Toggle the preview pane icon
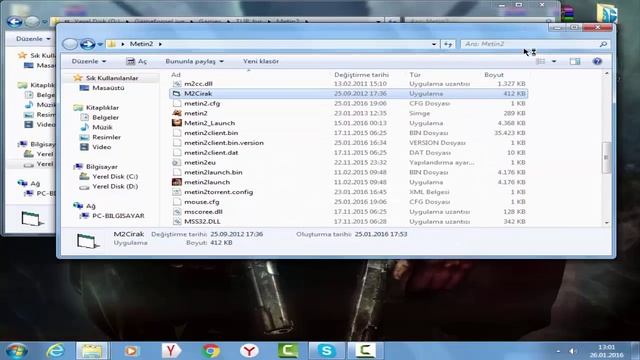 click(575, 61)
